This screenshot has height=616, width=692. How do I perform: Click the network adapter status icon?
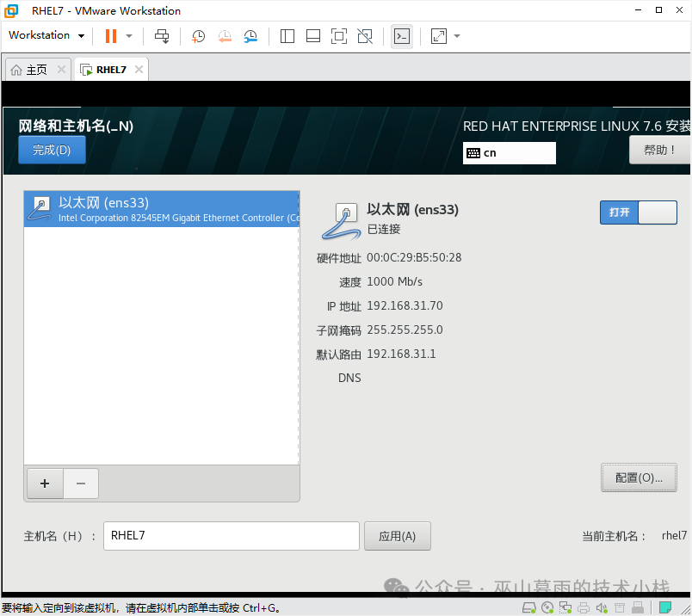pos(565,607)
